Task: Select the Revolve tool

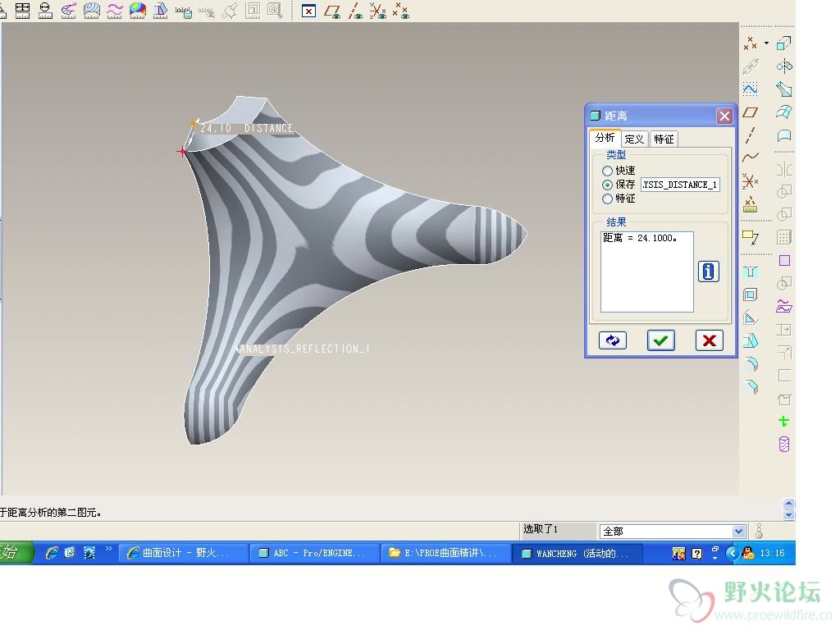Action: click(x=784, y=66)
